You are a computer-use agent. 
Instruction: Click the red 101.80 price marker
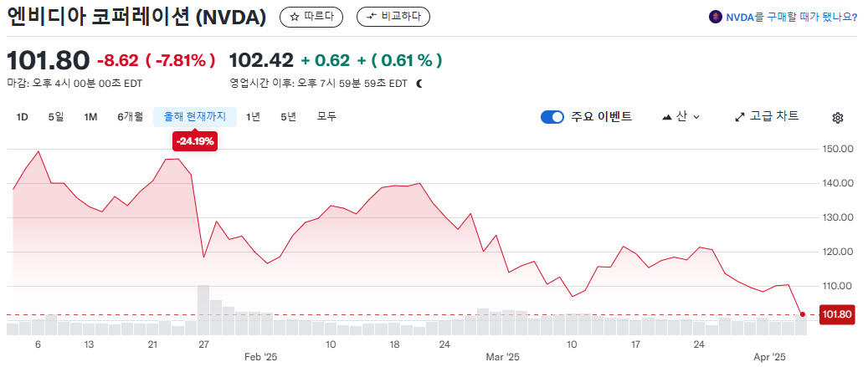coord(836,315)
